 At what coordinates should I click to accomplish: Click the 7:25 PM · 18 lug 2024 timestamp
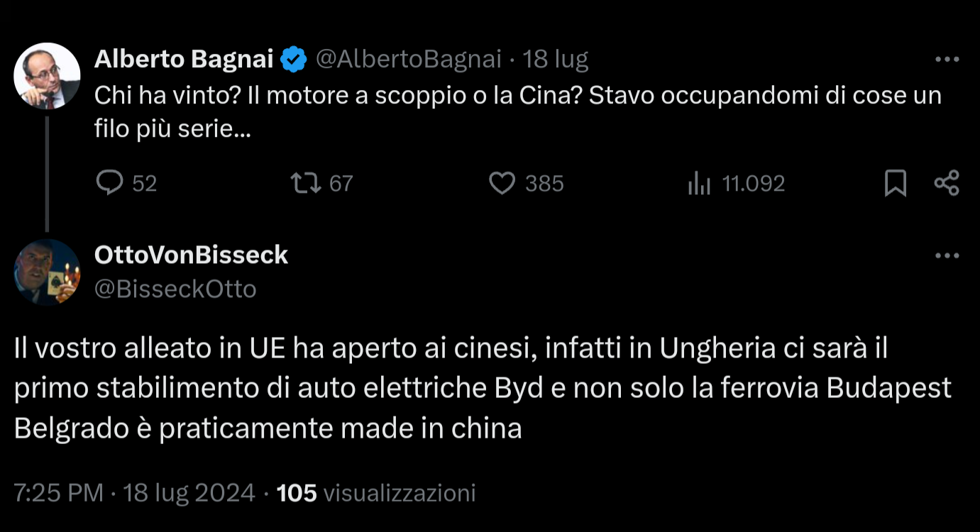[135, 492]
